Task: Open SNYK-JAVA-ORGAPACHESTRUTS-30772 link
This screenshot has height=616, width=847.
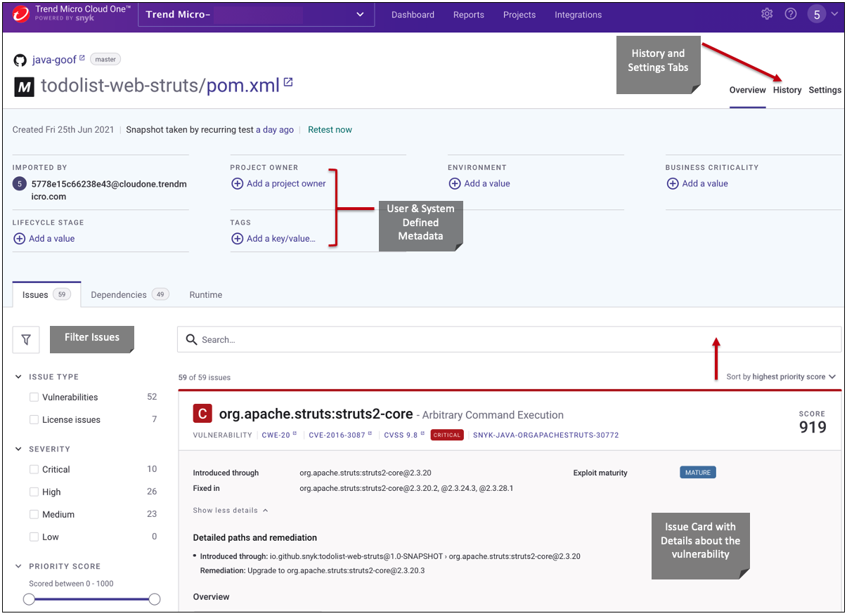Action: pos(546,435)
